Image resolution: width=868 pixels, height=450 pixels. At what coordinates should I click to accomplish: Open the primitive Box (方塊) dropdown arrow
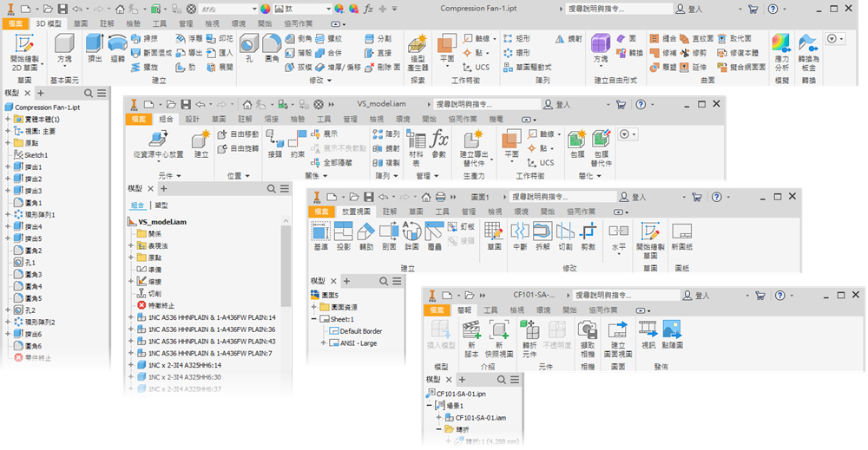(65, 67)
